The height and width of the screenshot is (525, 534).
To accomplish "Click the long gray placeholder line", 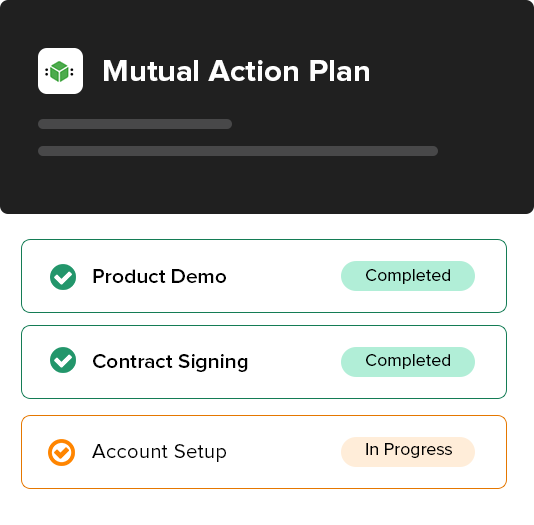I will pyautogui.click(x=238, y=151).
